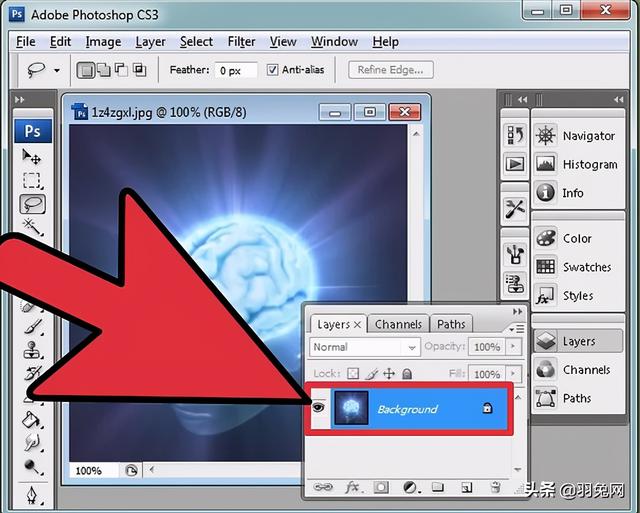Open the Opacity slider arrow
Viewport: 640px width, 513px height.
coord(513,347)
